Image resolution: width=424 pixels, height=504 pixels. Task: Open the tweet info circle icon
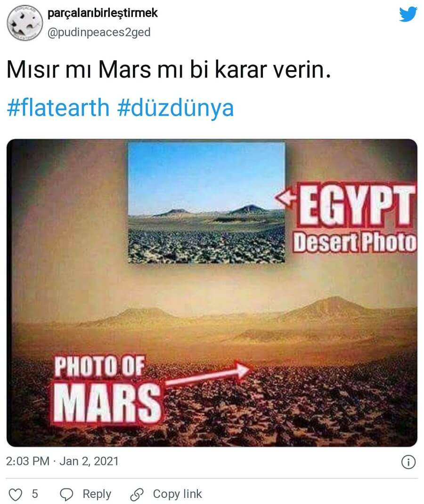(x=408, y=462)
